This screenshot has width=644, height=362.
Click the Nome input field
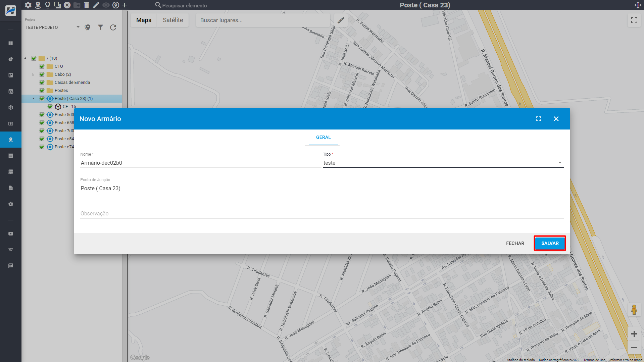tap(201, 163)
